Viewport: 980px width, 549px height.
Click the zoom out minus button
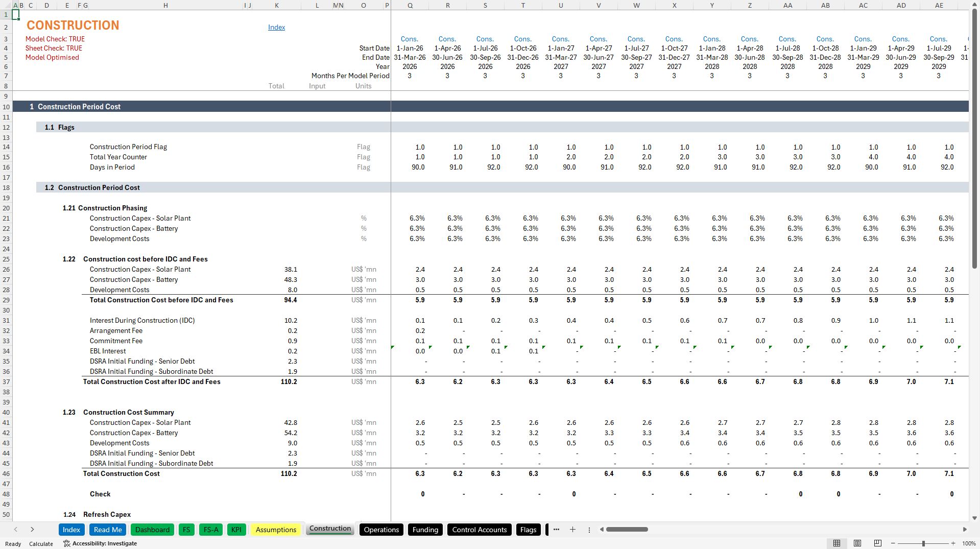pos(893,543)
